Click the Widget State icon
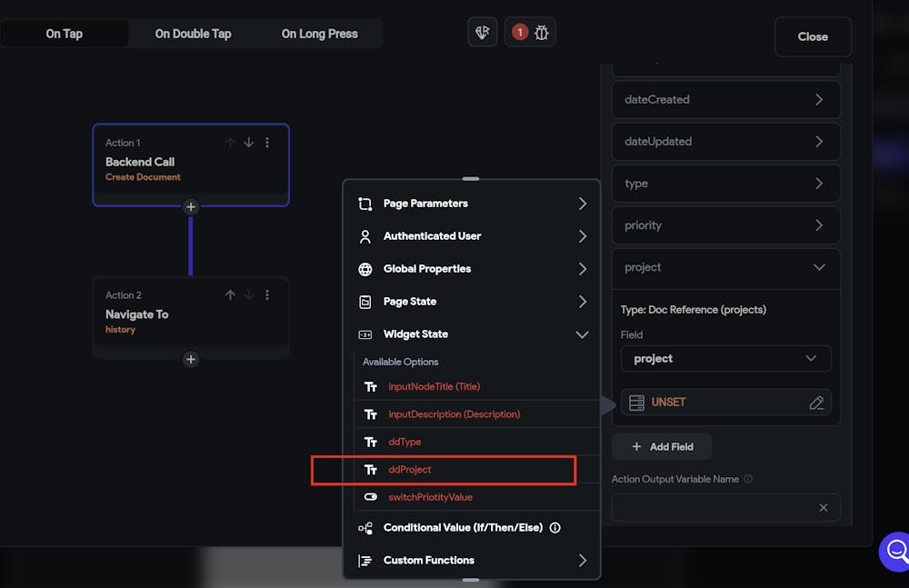The image size is (909, 588). [365, 334]
